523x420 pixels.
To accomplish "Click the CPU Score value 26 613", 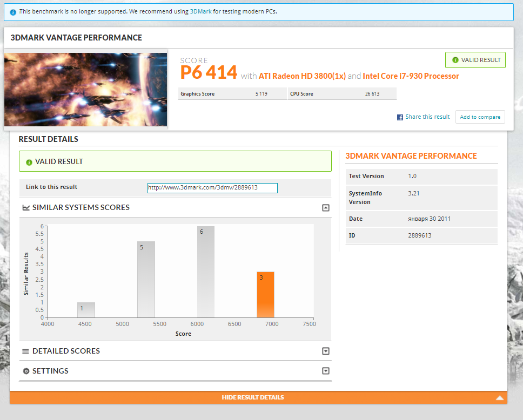I will 372,94.
